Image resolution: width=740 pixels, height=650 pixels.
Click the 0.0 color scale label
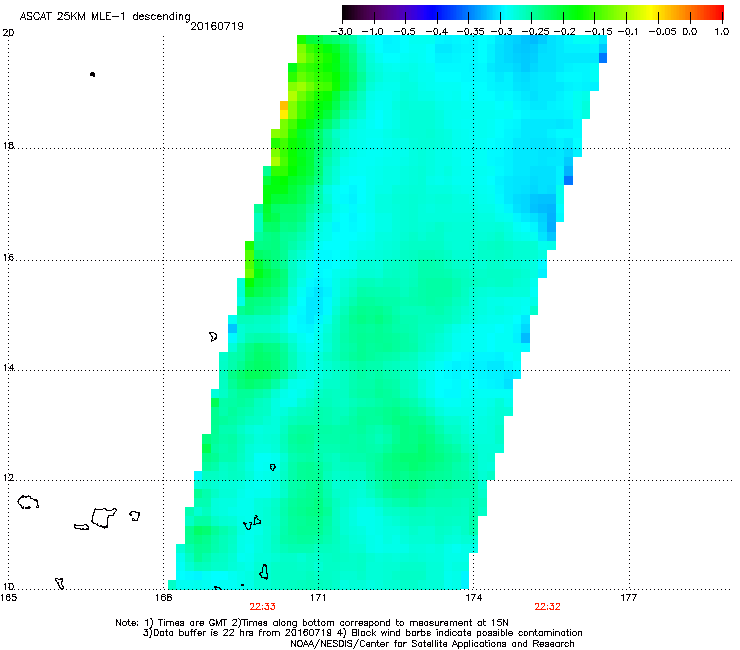[x=690, y=32]
